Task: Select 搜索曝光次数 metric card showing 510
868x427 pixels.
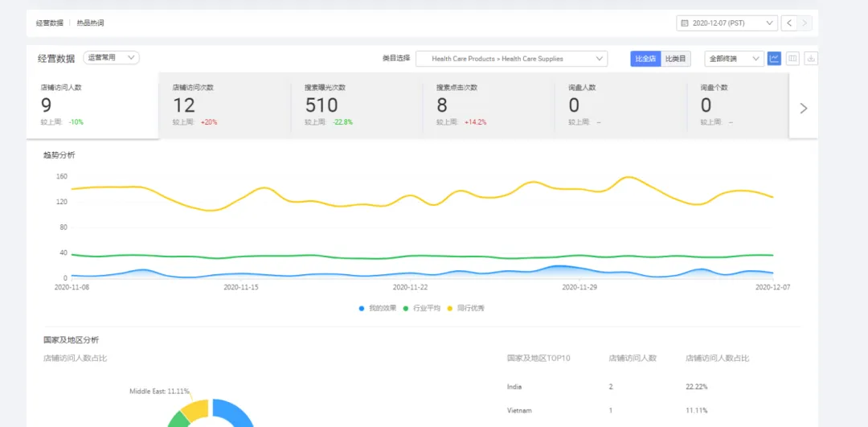Action: (x=357, y=105)
